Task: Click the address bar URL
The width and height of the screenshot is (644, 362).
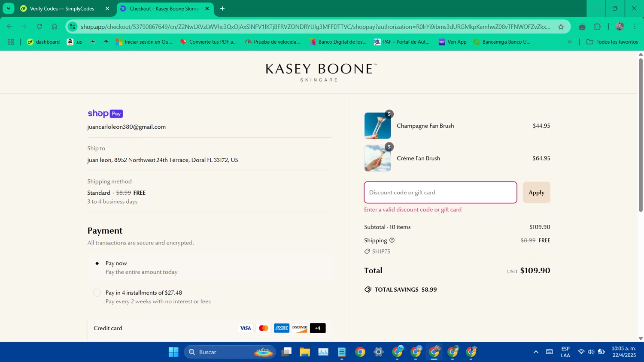Action: (316, 27)
